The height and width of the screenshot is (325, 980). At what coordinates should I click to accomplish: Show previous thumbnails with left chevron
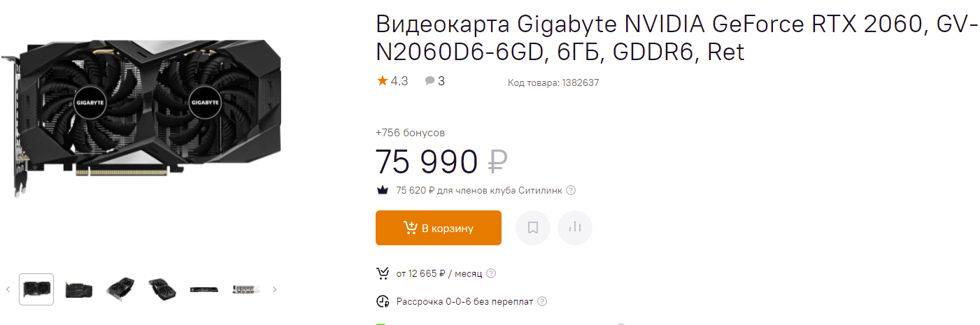pyautogui.click(x=8, y=289)
